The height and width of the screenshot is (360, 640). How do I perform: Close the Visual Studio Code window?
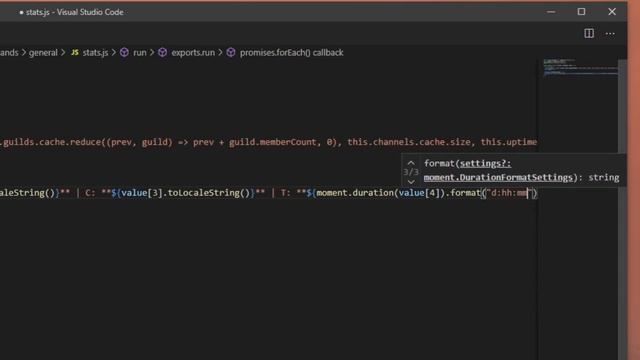tap(612, 12)
